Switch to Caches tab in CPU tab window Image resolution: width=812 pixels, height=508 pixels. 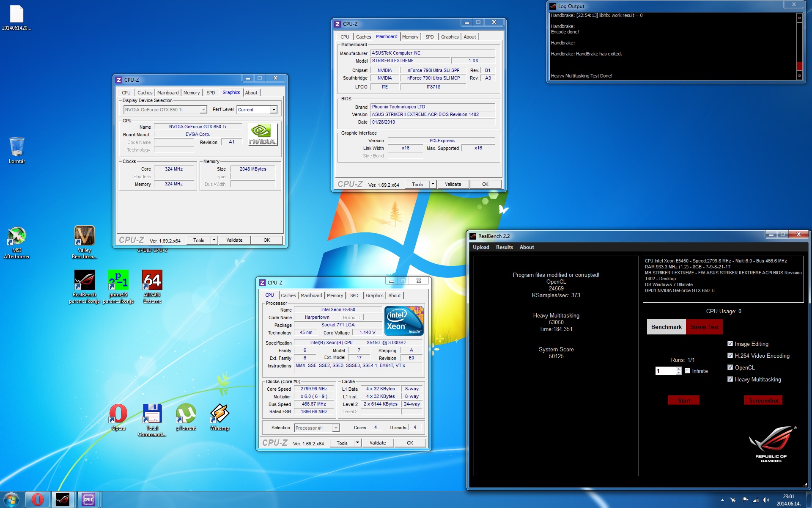pyautogui.click(x=288, y=295)
